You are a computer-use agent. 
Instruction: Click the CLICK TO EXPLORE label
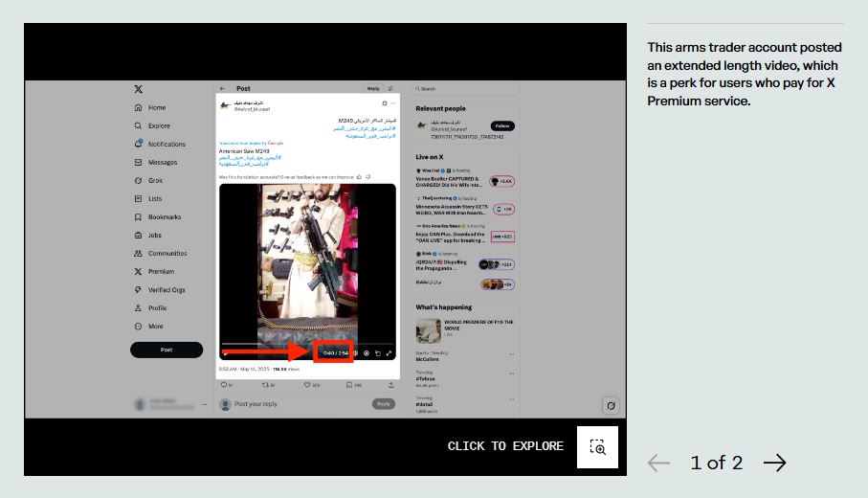click(505, 447)
